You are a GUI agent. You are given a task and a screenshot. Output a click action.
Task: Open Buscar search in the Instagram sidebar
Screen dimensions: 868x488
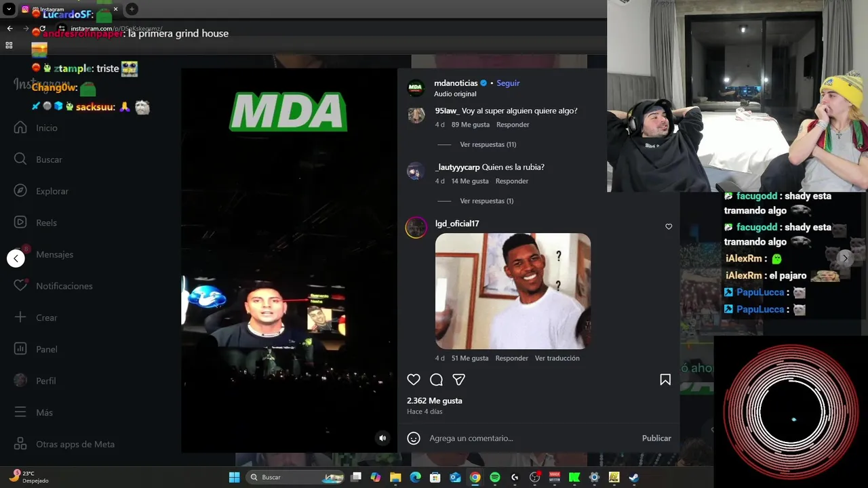[x=38, y=159]
